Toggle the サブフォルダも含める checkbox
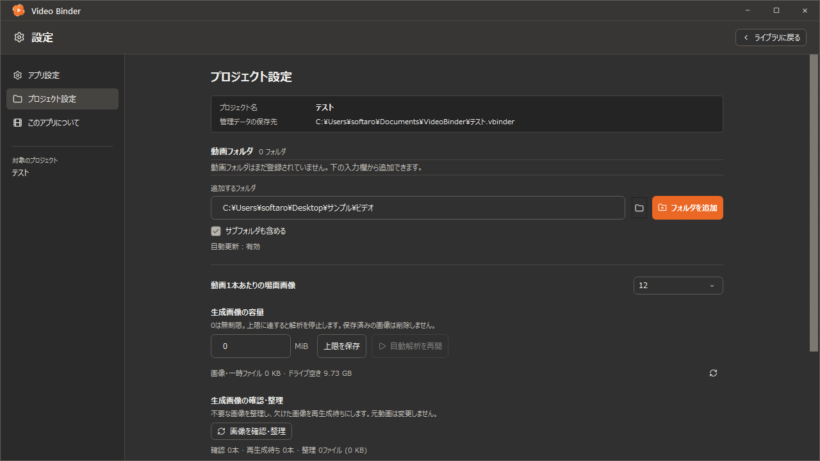Screen dimensions: 820x461 click(x=216, y=231)
